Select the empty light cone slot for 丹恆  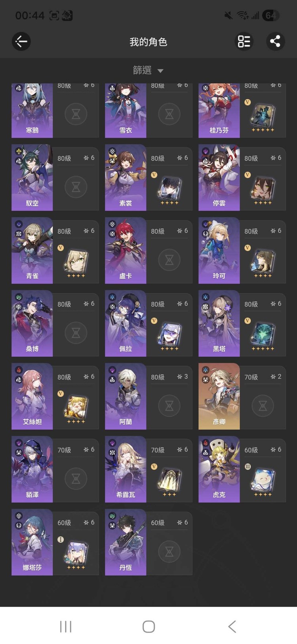pyautogui.click(x=169, y=552)
